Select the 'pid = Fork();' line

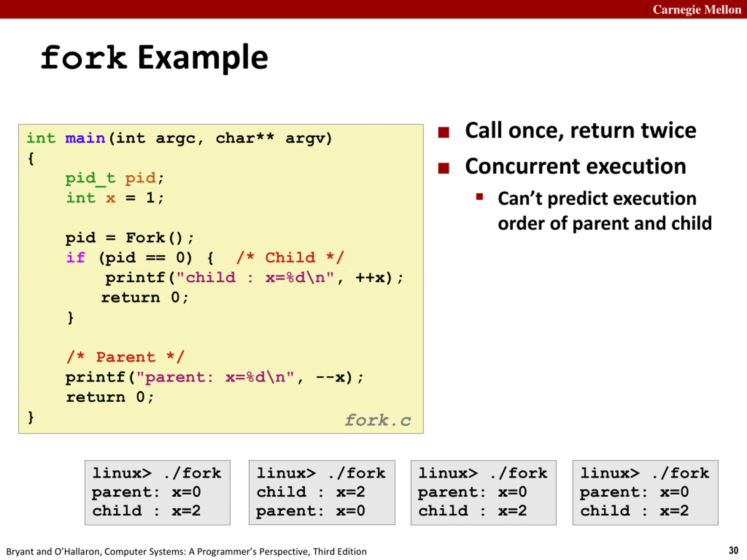coord(129,238)
